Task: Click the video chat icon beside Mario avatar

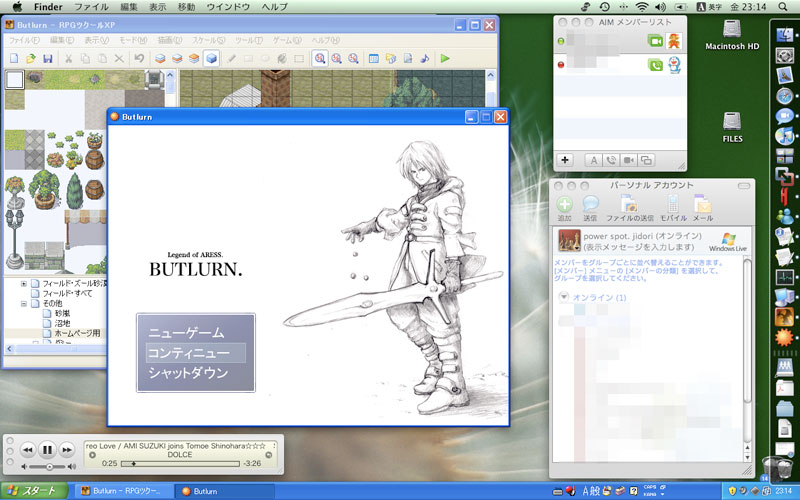Action: 656,41
